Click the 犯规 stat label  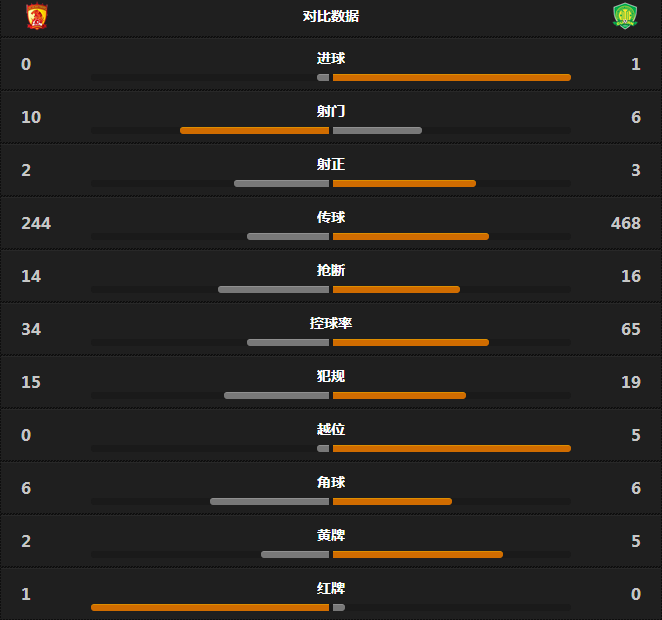[331, 376]
